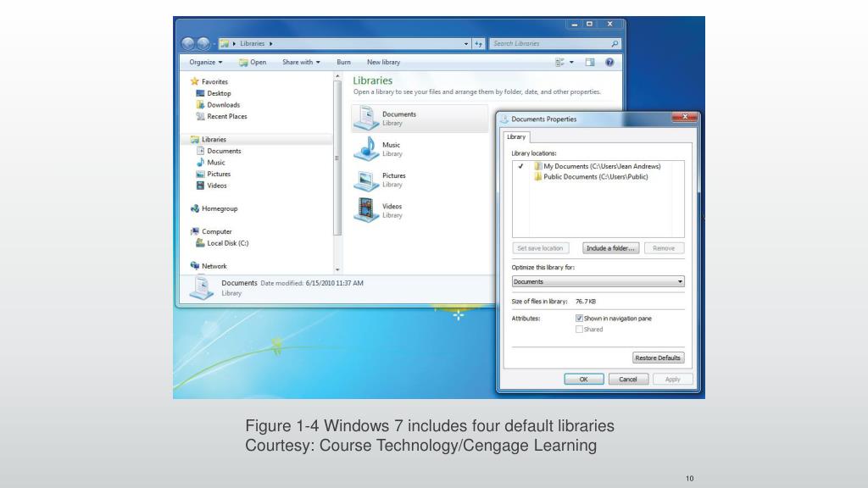Select the Library tab in Properties dialog
The width and height of the screenshot is (868, 488).
516,136
